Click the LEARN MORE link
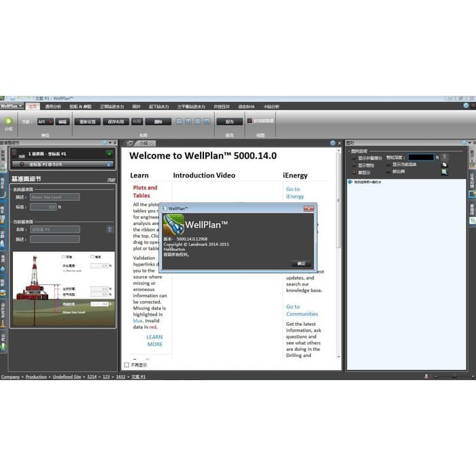Viewport: 476px width, 476px height. click(154, 341)
